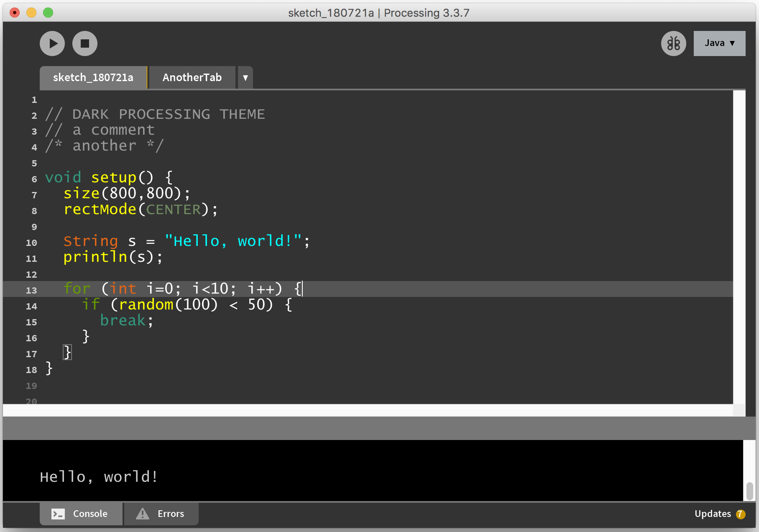The height and width of the screenshot is (532, 759).
Task: Click the "Hello, world!" string literal in code
Action: (233, 241)
